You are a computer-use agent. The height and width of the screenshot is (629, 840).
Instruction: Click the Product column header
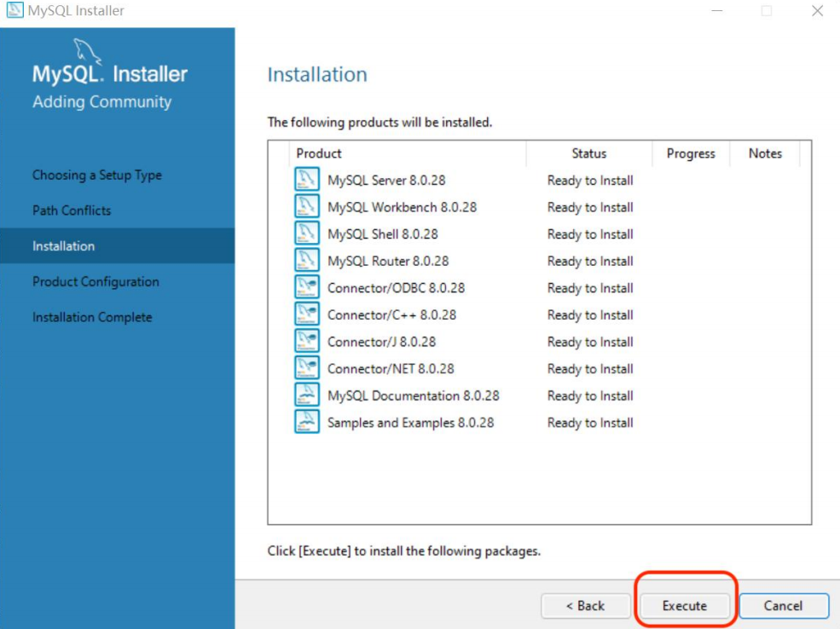pos(319,153)
